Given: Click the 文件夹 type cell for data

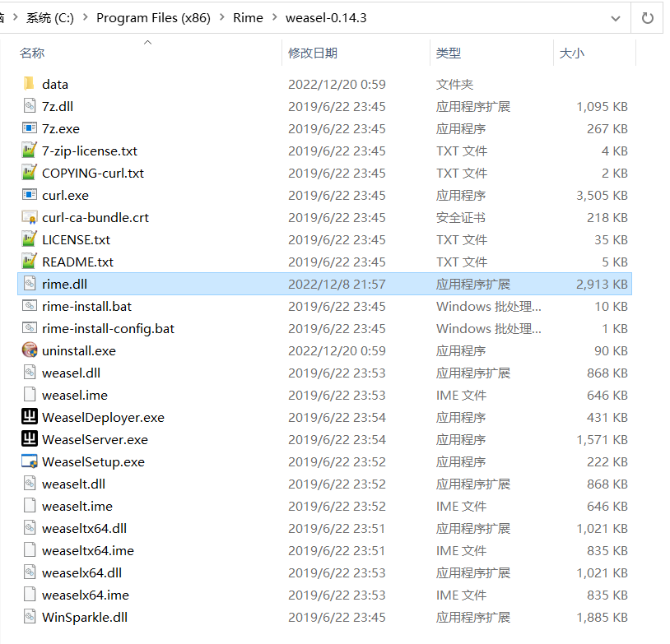Looking at the screenshot, I should [x=454, y=84].
